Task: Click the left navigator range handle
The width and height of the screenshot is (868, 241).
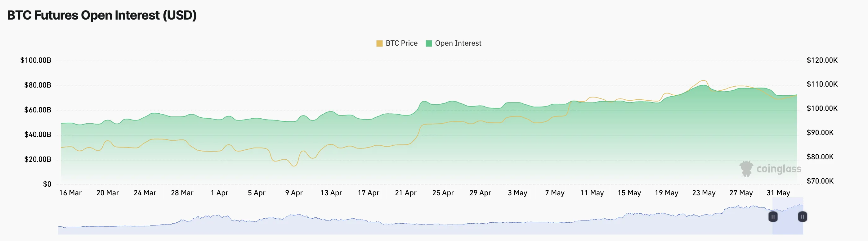Action: pos(774,217)
